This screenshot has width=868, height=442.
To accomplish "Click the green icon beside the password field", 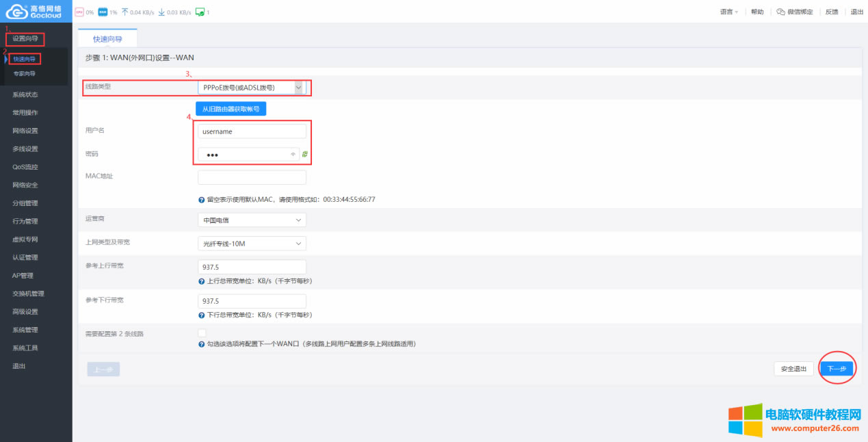I will (304, 153).
